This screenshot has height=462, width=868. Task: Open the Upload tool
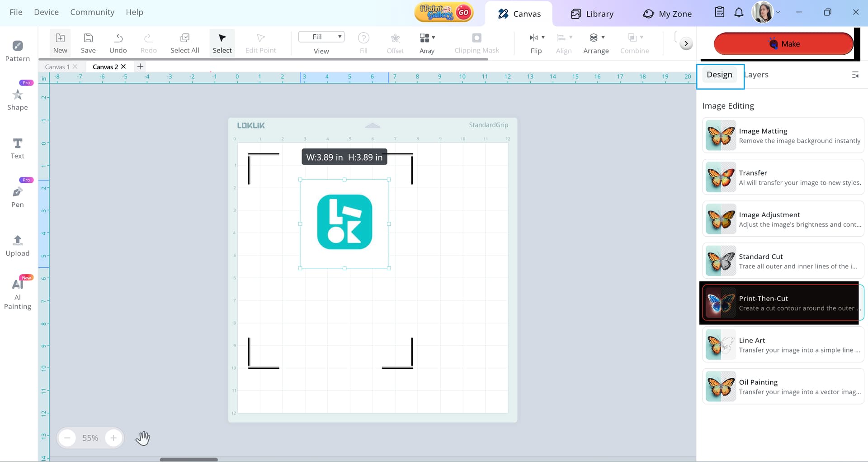point(17,246)
